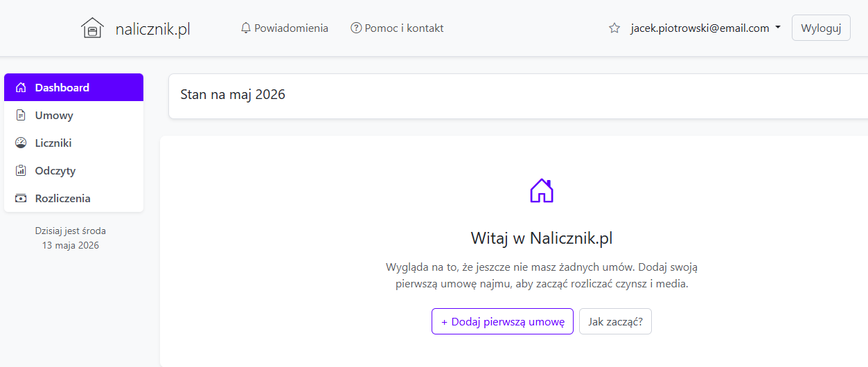
Task: Open the dropdown caret next to email
Action: tap(777, 28)
